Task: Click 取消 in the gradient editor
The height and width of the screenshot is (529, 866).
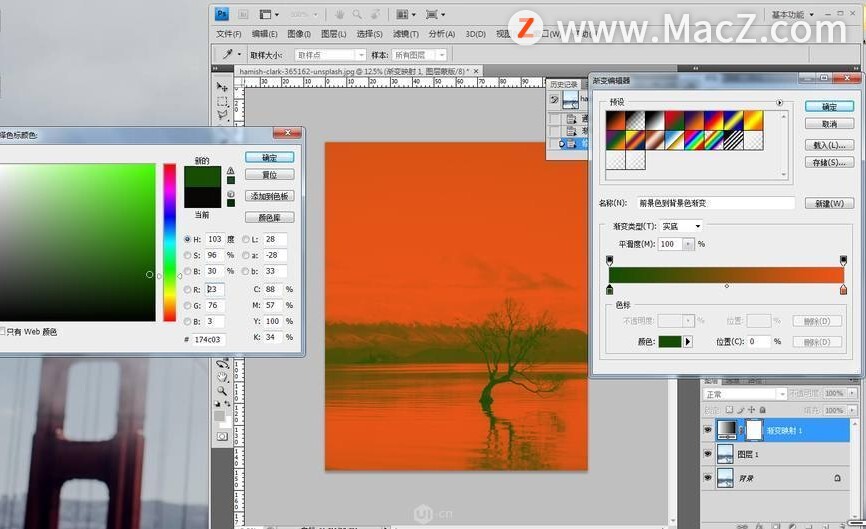Action: [x=829, y=124]
